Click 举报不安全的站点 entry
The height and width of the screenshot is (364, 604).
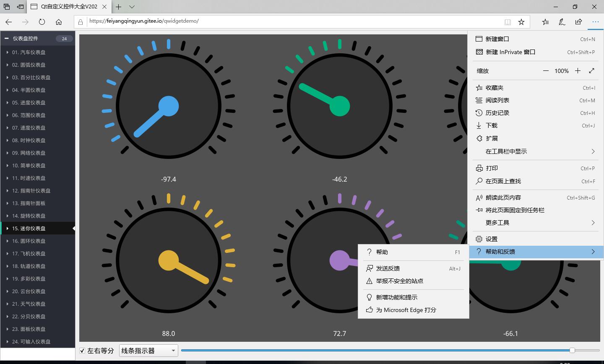click(x=399, y=281)
